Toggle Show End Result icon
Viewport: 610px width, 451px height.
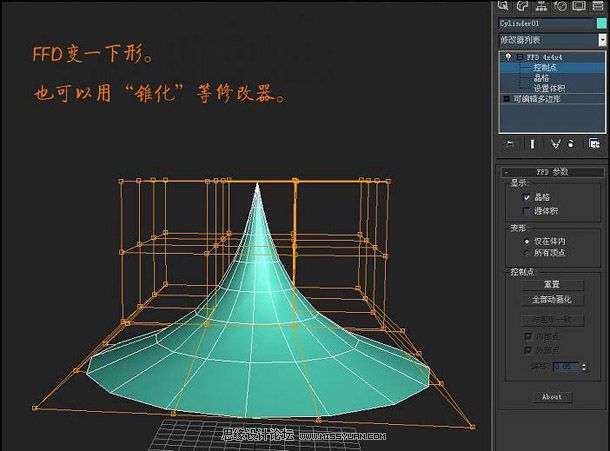point(532,144)
